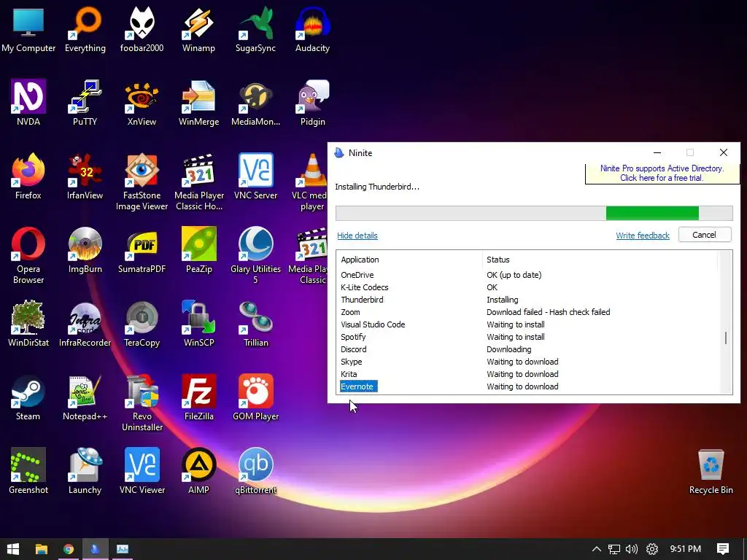The image size is (747, 560).
Task: Click the Ninite installation progress bar
Action: coord(534,213)
